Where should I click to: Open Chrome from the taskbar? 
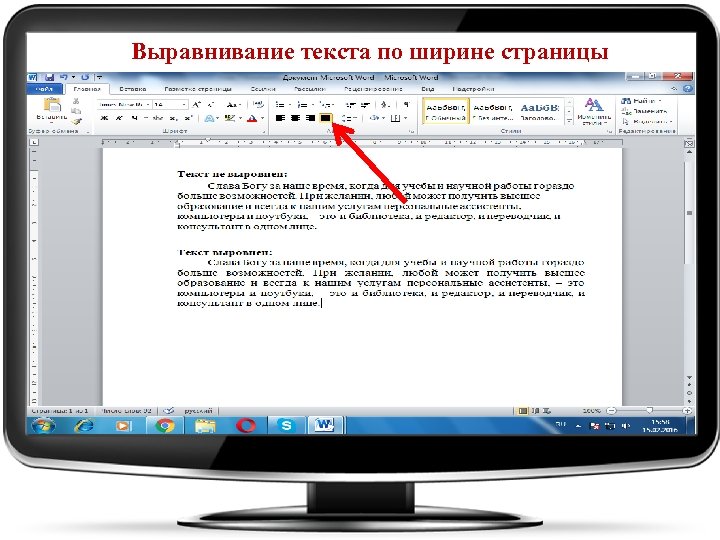tap(164, 426)
